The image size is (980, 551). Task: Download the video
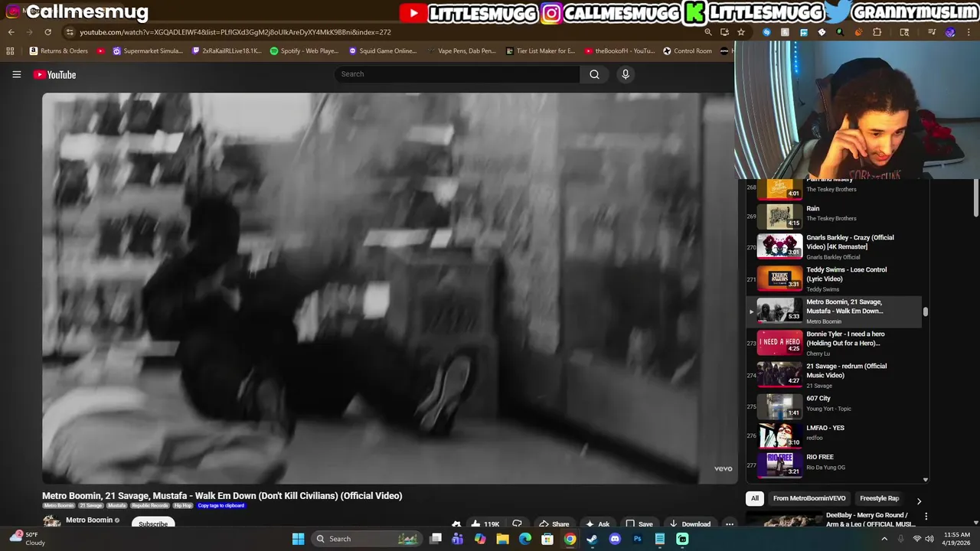(x=689, y=524)
